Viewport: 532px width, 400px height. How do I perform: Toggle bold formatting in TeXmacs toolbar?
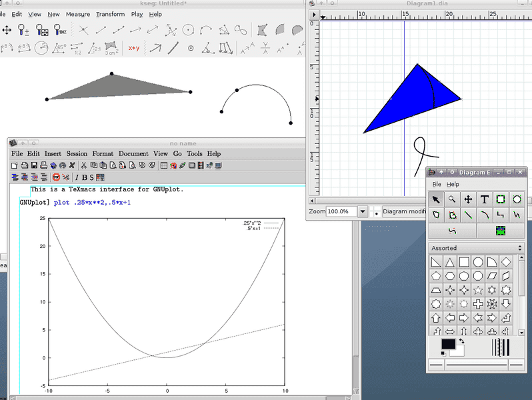tap(85, 177)
